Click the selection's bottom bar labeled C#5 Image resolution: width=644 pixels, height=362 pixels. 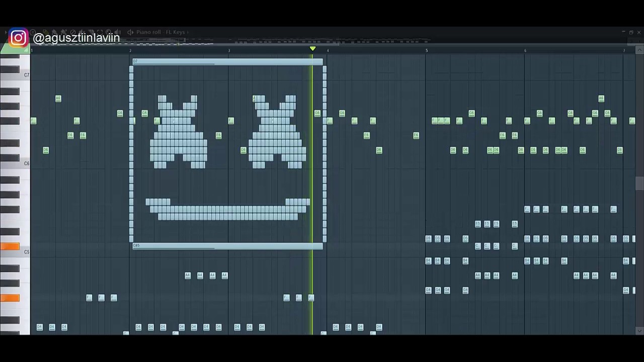(x=227, y=246)
